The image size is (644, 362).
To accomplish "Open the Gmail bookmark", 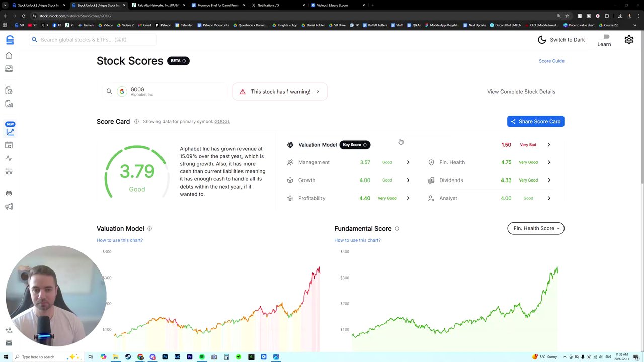I will [x=145, y=25].
